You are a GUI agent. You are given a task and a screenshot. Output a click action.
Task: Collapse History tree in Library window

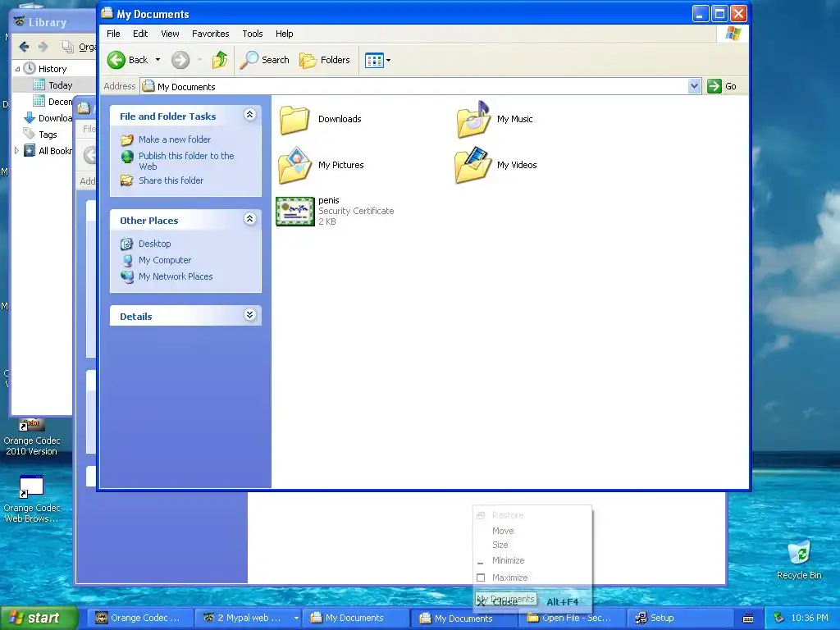[17, 69]
